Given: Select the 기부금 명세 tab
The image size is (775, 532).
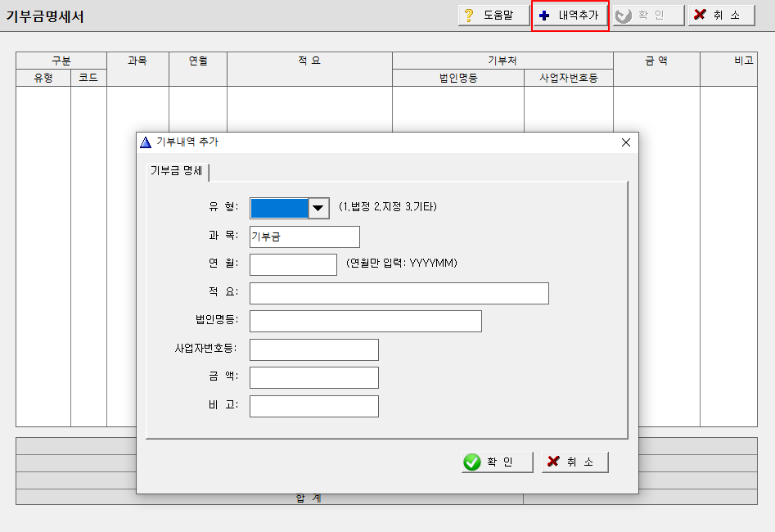Looking at the screenshot, I should pos(177,171).
